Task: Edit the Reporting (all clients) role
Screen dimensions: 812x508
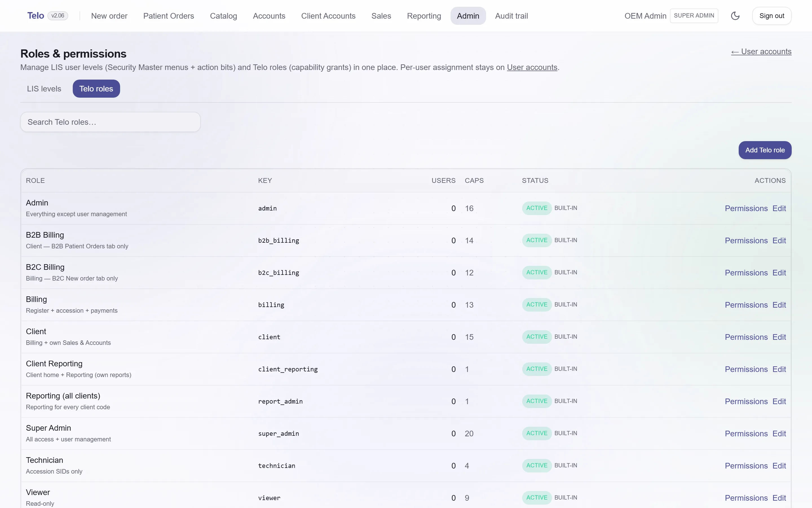Action: pyautogui.click(x=779, y=402)
